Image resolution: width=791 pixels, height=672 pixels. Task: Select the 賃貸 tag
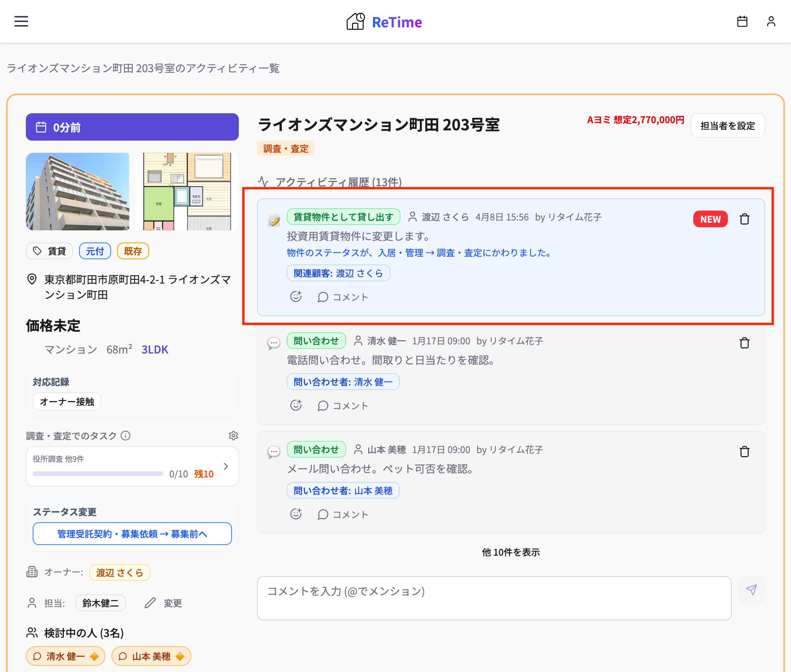coord(49,250)
